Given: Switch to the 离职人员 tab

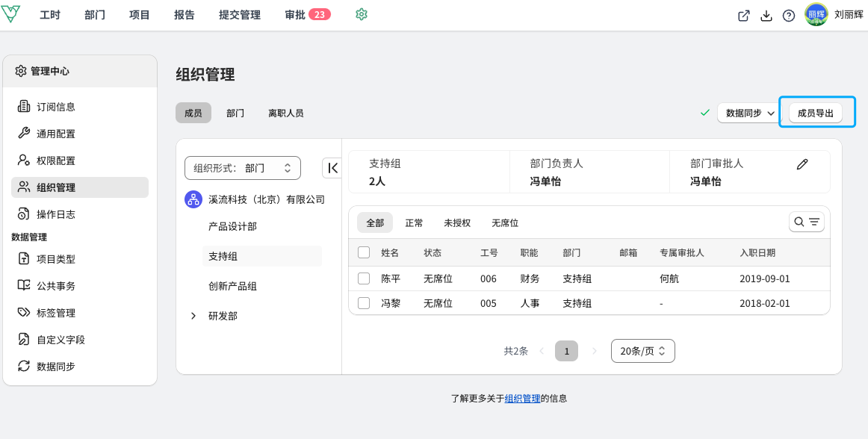Looking at the screenshot, I should coord(285,113).
